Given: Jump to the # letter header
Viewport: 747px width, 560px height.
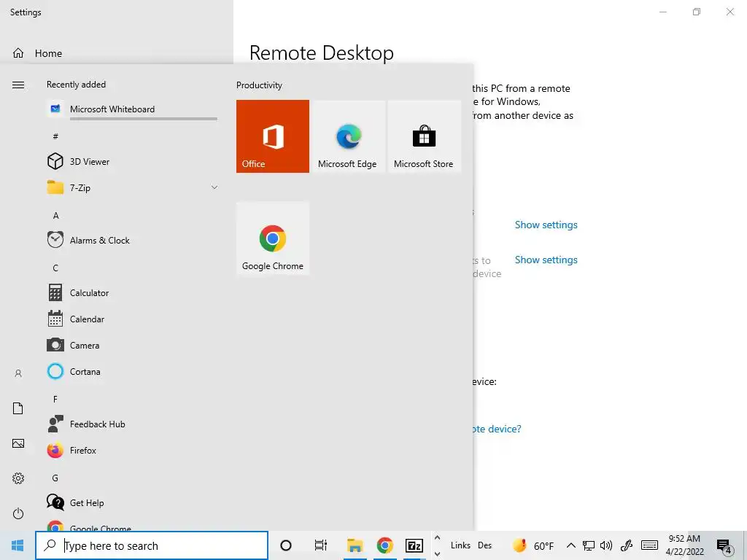Looking at the screenshot, I should tap(55, 136).
